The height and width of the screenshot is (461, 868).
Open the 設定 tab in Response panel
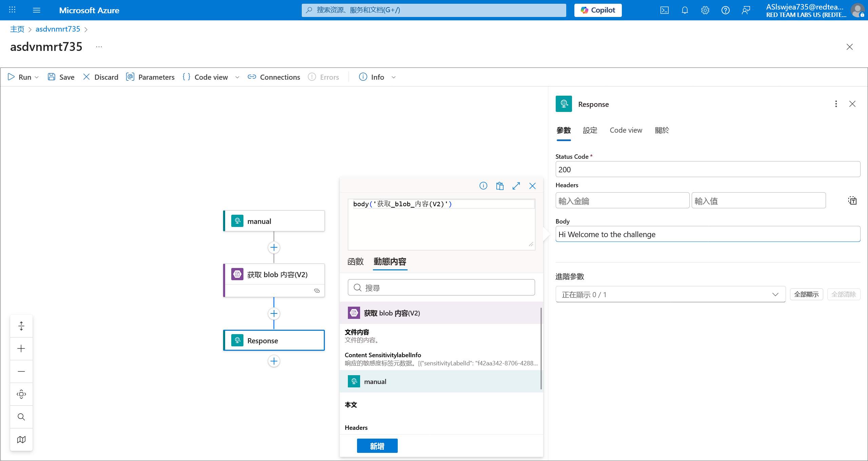pos(590,130)
